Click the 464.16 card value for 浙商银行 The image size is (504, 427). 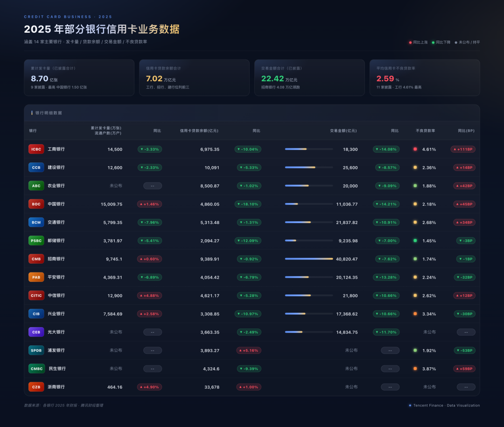coord(115,387)
